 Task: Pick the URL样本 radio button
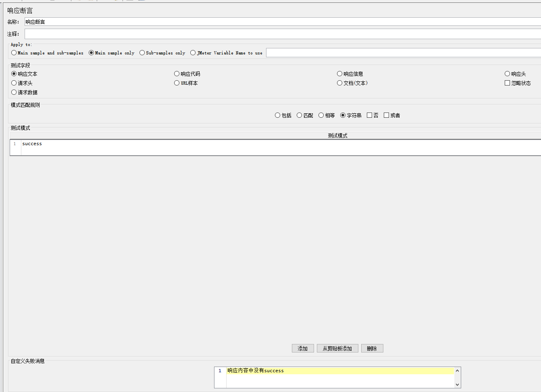tap(177, 83)
